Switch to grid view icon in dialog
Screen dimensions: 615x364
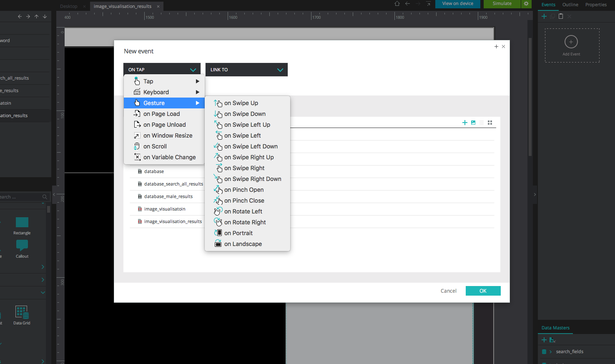pyautogui.click(x=490, y=123)
